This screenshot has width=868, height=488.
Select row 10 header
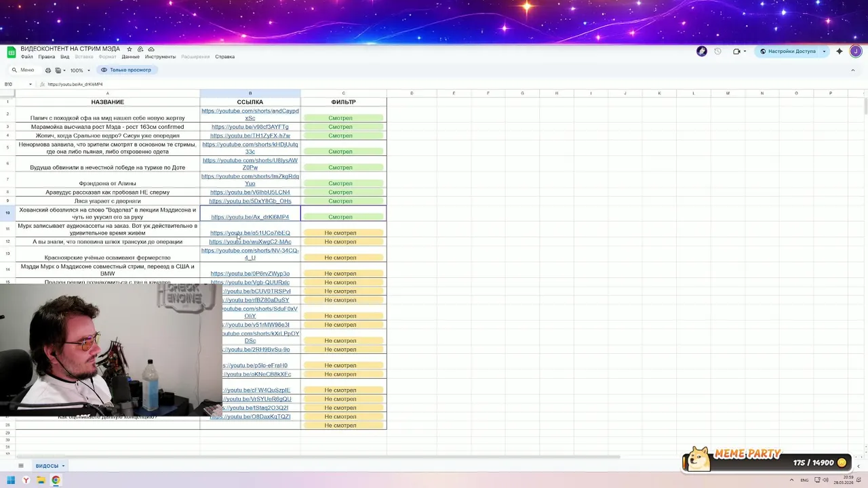click(x=7, y=213)
